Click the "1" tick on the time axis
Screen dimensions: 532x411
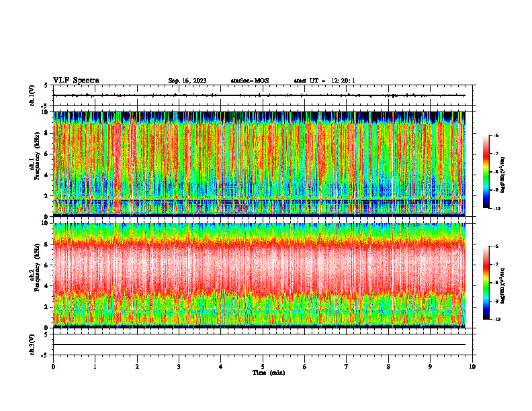click(x=95, y=367)
